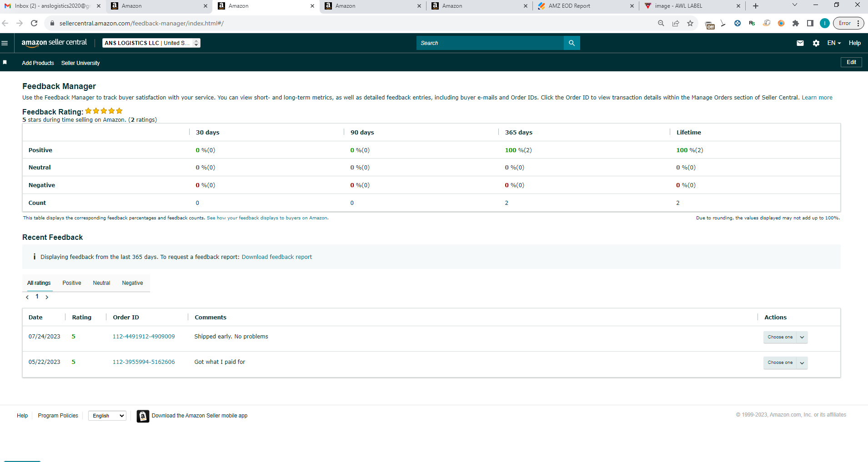Open the browser tab search chevron
Image resolution: width=868 pixels, height=462 pixels.
[795, 5]
